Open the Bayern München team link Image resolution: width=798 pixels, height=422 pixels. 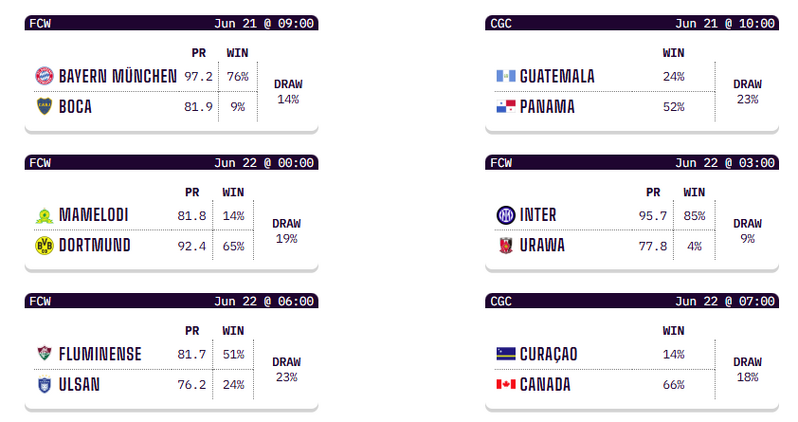[x=117, y=76]
